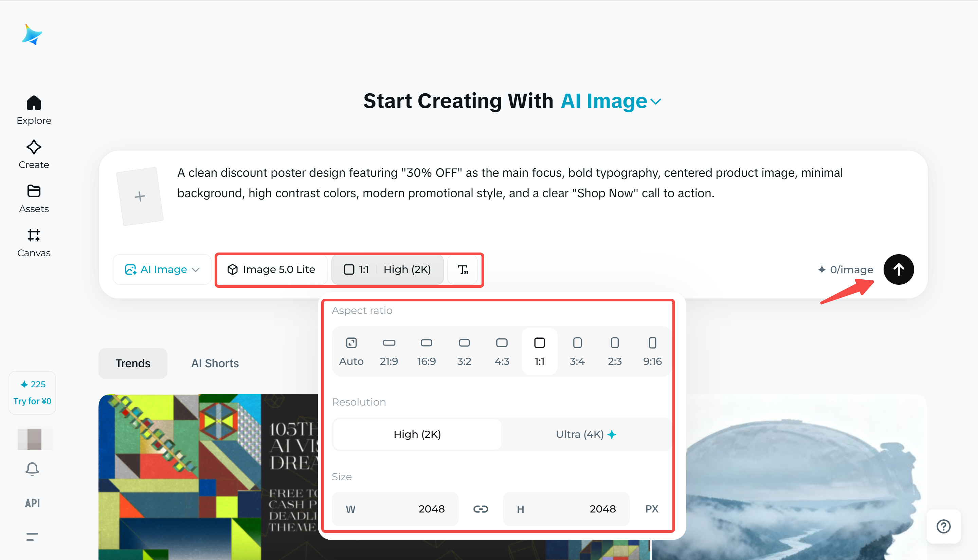Click the generate arrow button
978x560 pixels.
click(x=899, y=269)
